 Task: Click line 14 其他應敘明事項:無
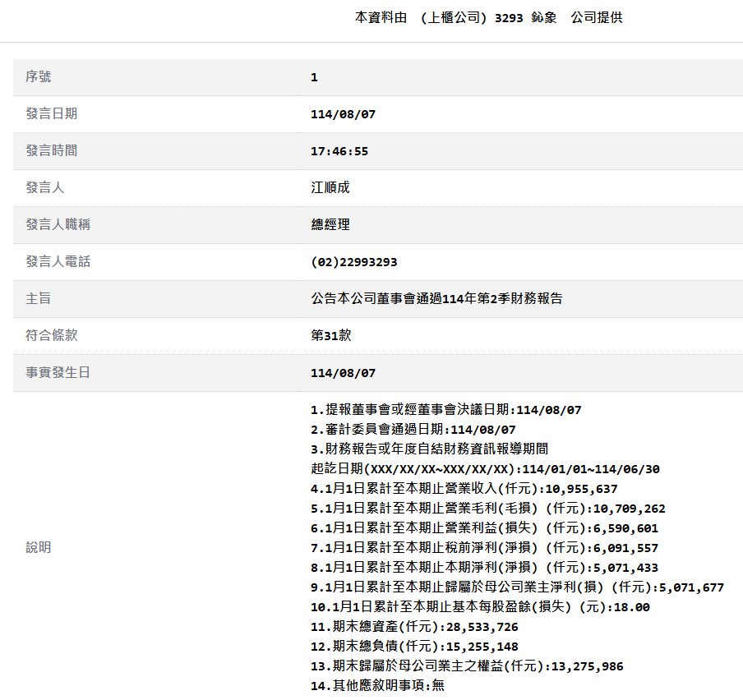click(x=377, y=685)
